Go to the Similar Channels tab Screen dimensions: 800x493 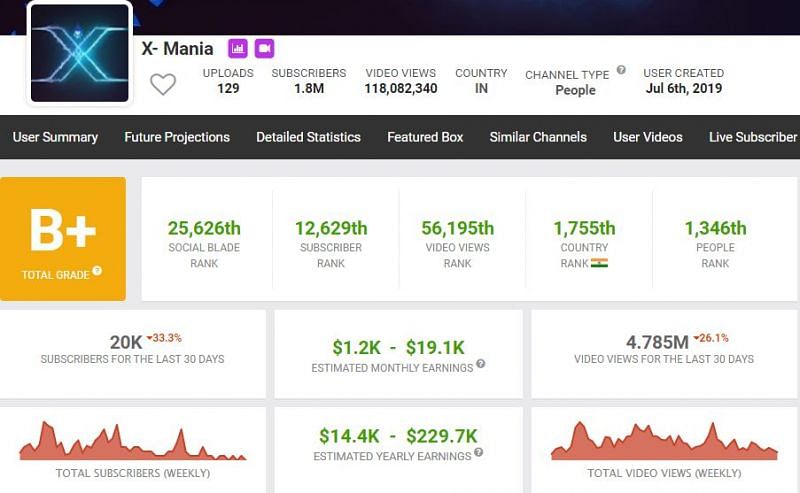point(538,137)
